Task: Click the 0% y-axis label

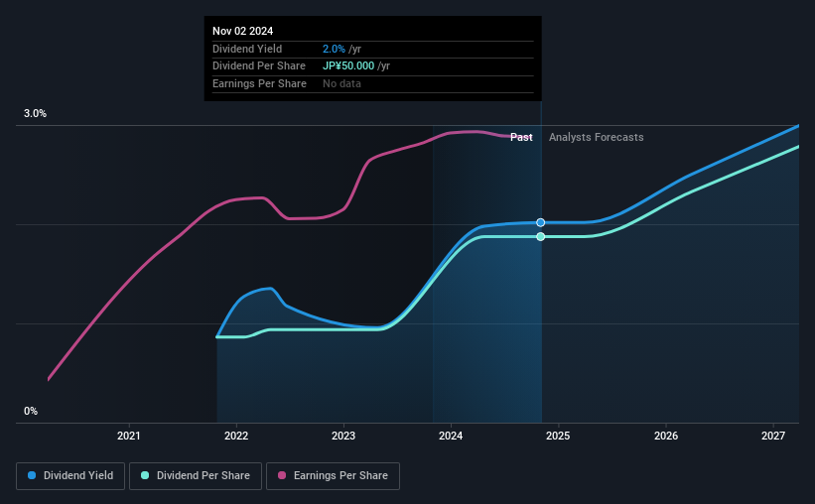Action: [31, 411]
